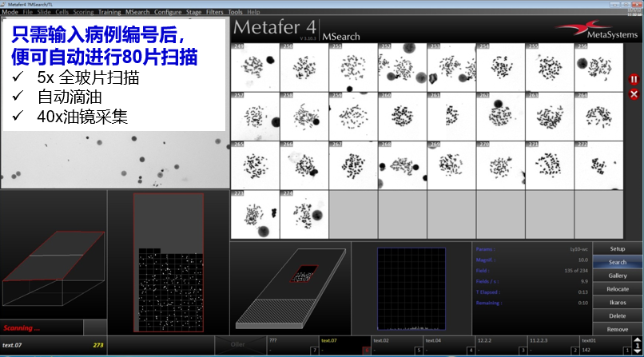Select slide slot text.04 number 4
The width and height of the screenshot is (644, 357).
pyautogui.click(x=450, y=345)
